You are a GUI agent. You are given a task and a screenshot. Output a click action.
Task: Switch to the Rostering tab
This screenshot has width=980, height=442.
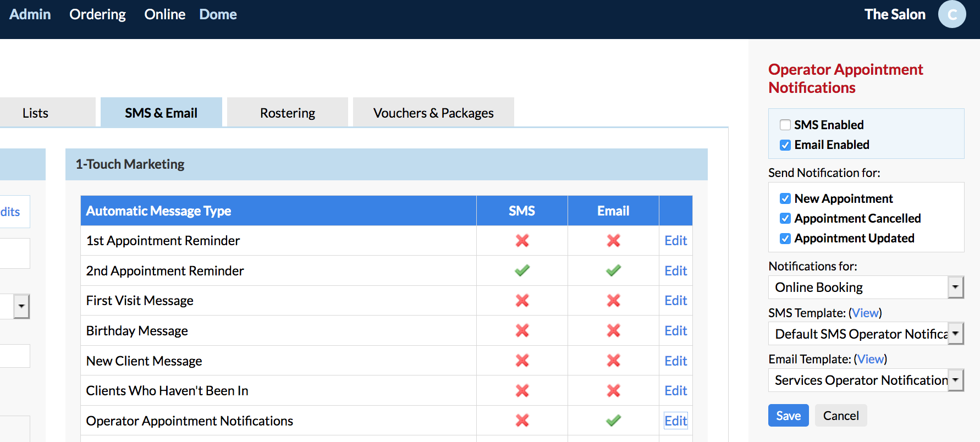coord(288,113)
